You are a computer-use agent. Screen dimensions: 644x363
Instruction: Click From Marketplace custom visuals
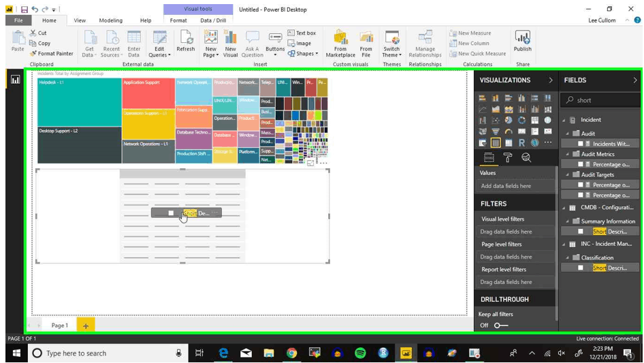pyautogui.click(x=340, y=44)
